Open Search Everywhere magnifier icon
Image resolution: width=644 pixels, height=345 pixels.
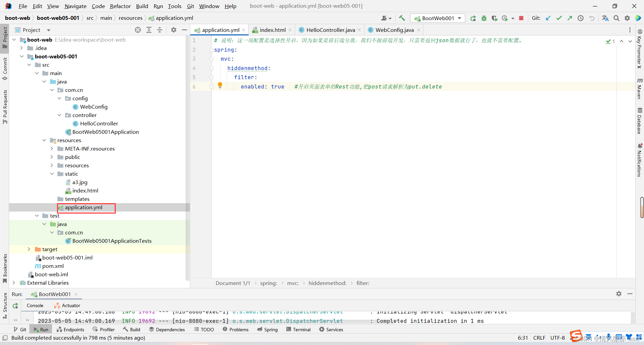tap(616, 18)
